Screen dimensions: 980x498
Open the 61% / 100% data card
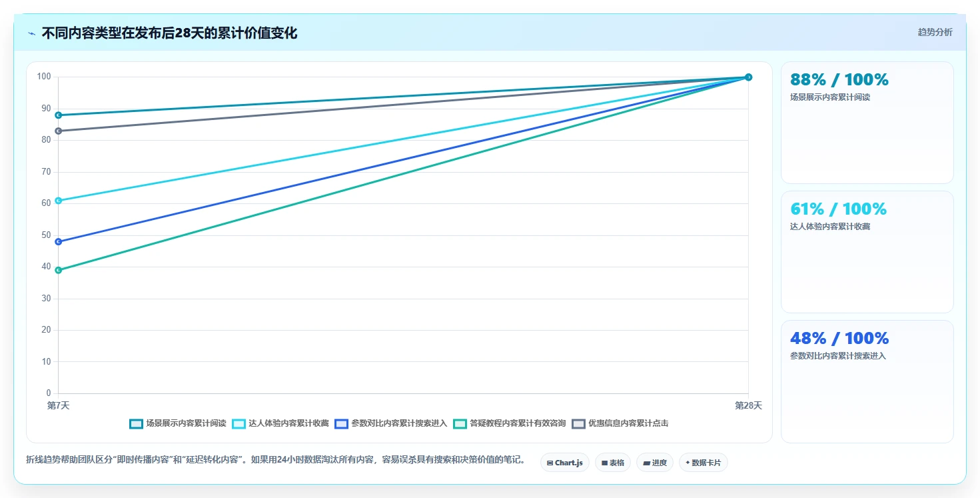point(867,252)
